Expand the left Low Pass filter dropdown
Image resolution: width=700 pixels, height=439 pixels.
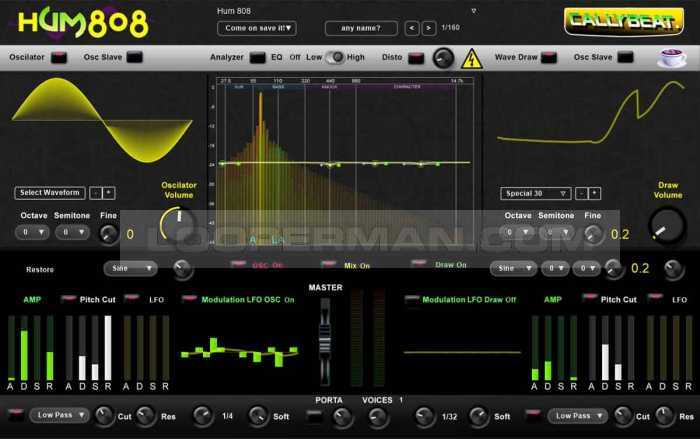[59, 415]
